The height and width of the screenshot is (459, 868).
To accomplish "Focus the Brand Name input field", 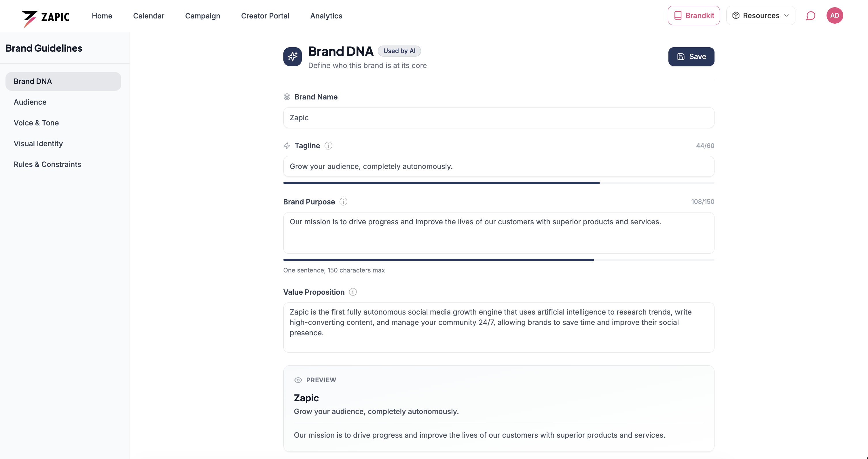I will pos(498,118).
